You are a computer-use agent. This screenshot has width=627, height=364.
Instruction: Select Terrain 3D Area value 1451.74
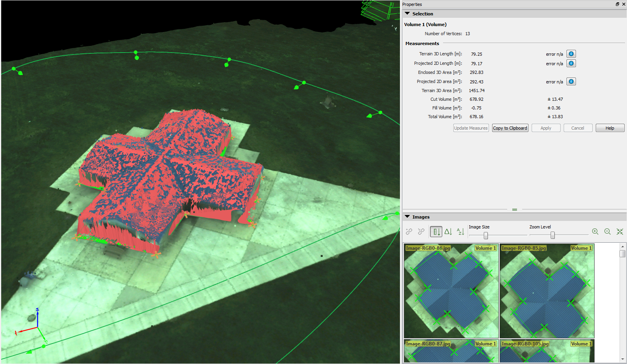tap(477, 91)
